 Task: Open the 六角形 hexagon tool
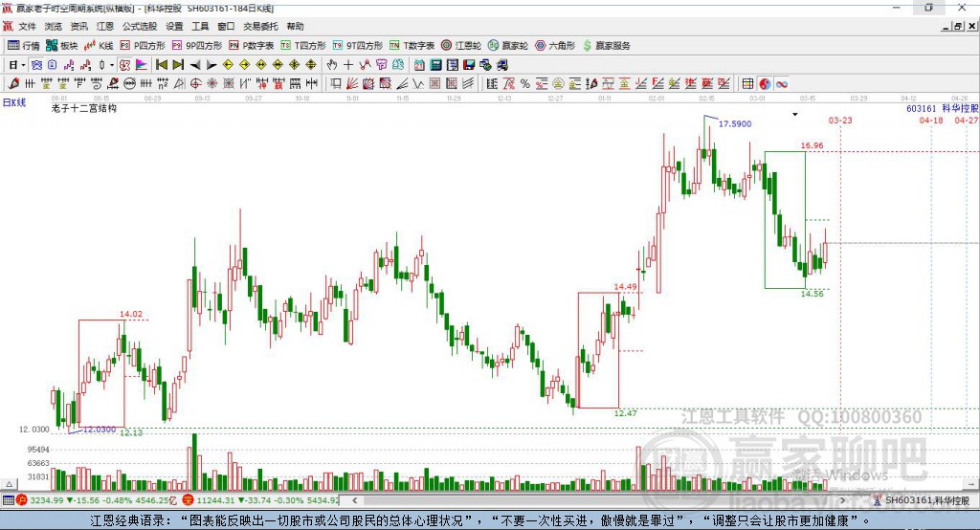point(555,46)
